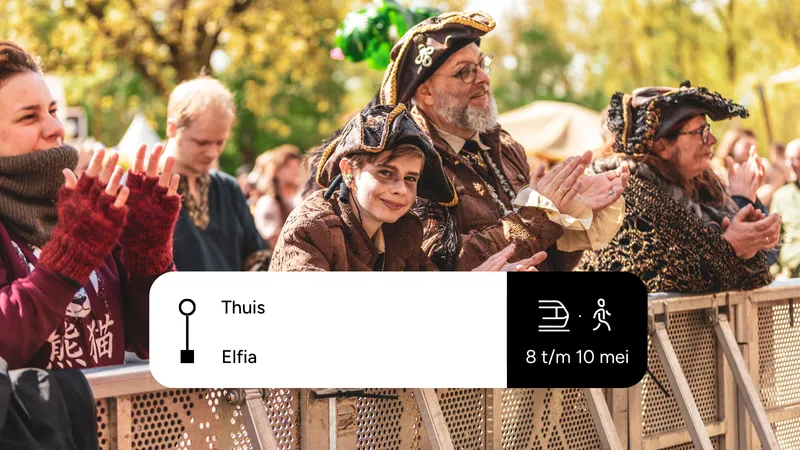Click the 8 t/m 10 mei date text
The image size is (800, 450).
[577, 357]
